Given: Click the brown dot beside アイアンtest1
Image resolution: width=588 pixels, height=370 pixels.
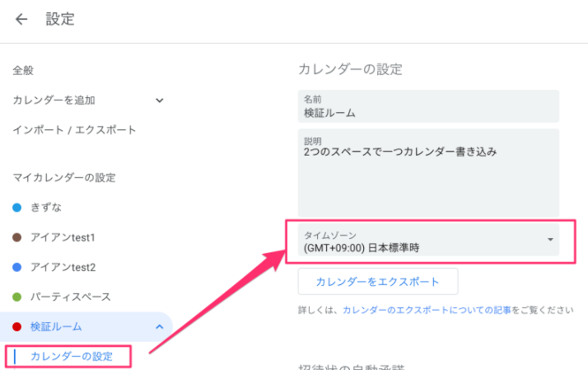Looking at the screenshot, I should coord(17,237).
